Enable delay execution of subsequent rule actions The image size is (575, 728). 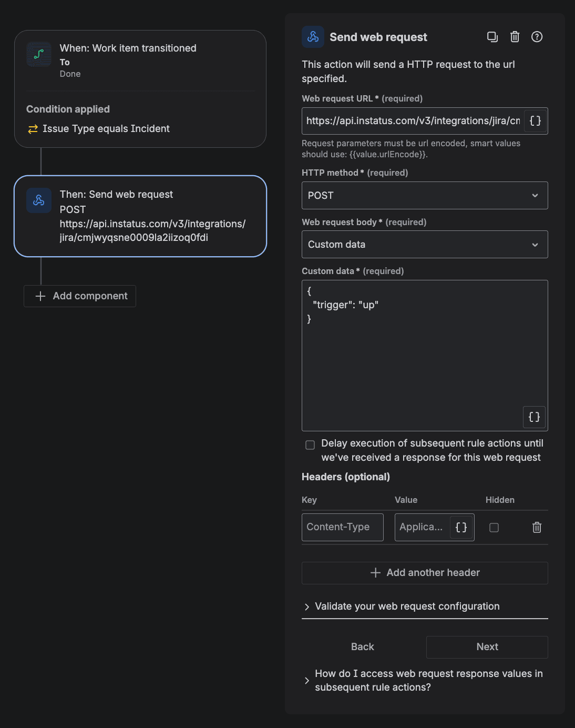coord(310,444)
